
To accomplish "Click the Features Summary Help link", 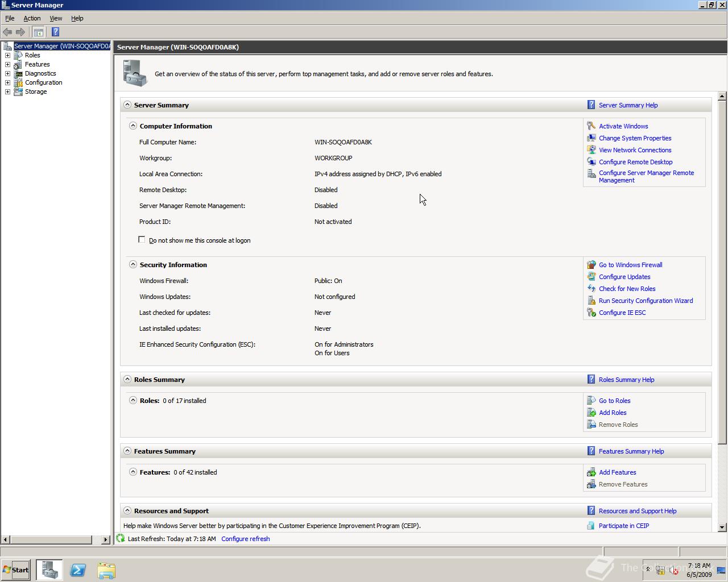I will tap(631, 451).
